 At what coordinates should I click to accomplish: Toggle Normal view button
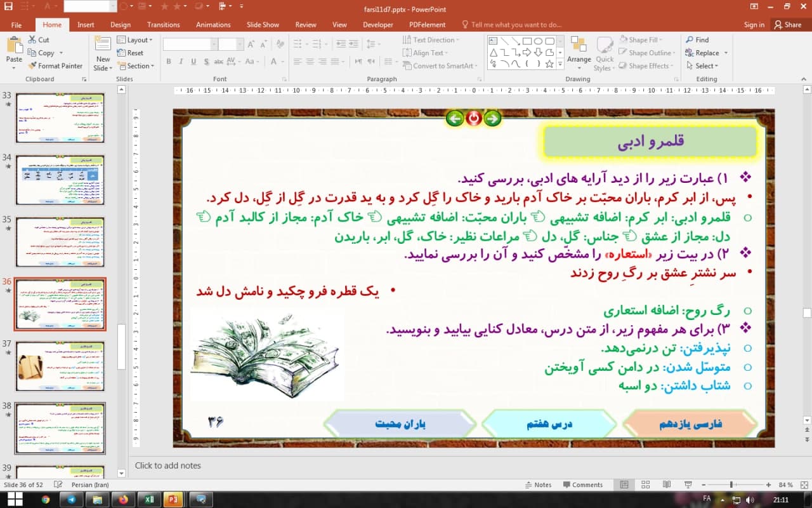pos(624,485)
